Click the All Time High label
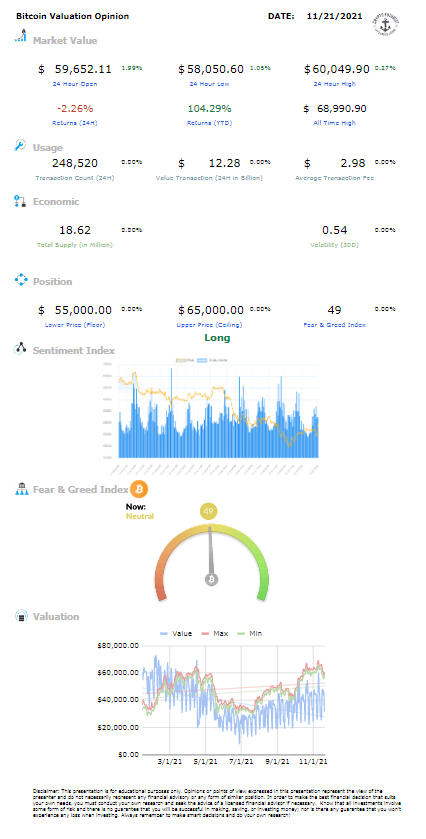 (336, 123)
